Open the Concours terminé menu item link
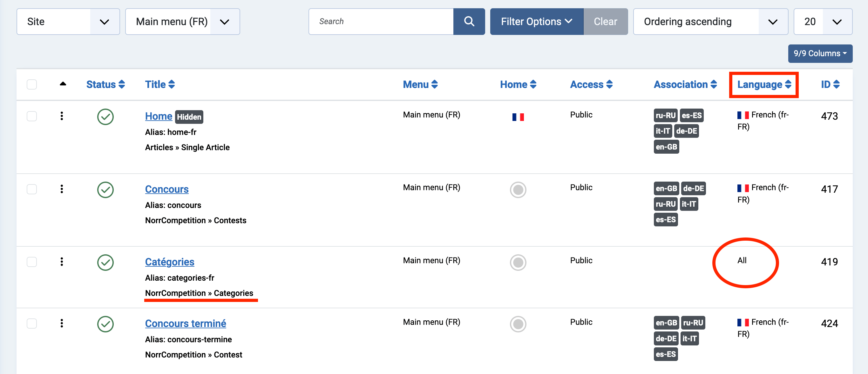The height and width of the screenshot is (374, 868). 185,323
